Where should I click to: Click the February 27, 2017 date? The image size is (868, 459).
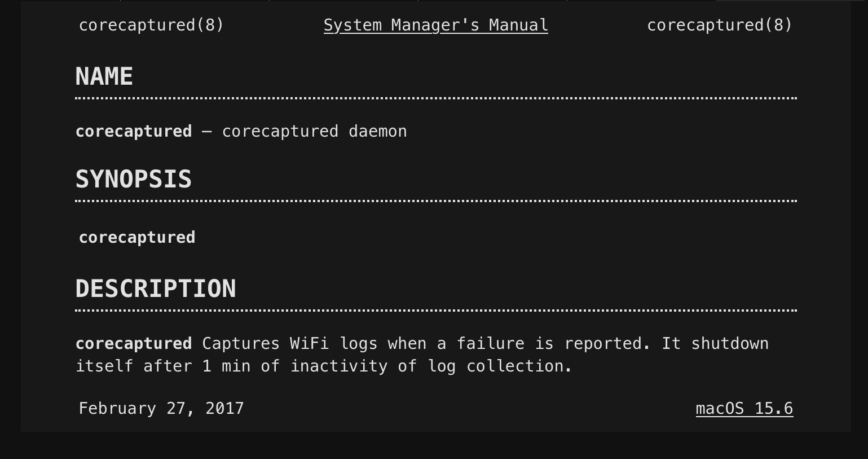[x=161, y=409]
